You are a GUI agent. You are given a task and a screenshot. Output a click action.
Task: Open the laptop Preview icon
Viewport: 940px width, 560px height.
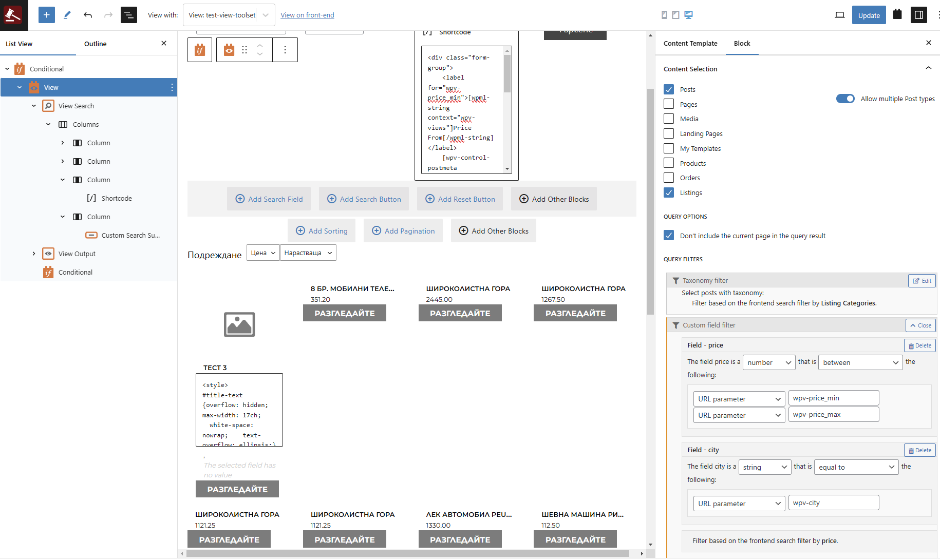pos(840,15)
